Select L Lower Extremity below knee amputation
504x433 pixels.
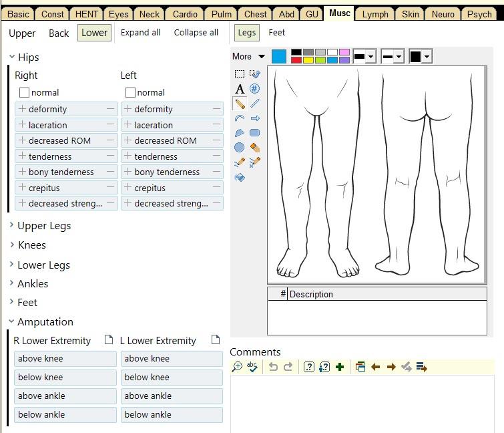(172, 378)
